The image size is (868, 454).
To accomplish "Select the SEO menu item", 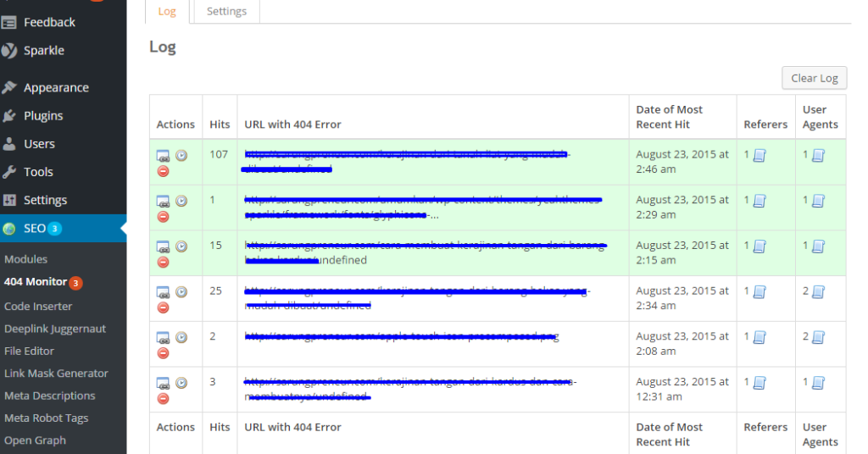I will [63, 229].
